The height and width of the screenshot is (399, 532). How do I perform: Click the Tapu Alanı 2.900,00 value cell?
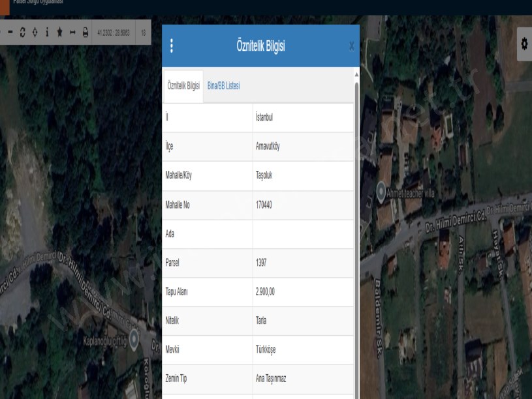[303, 291]
